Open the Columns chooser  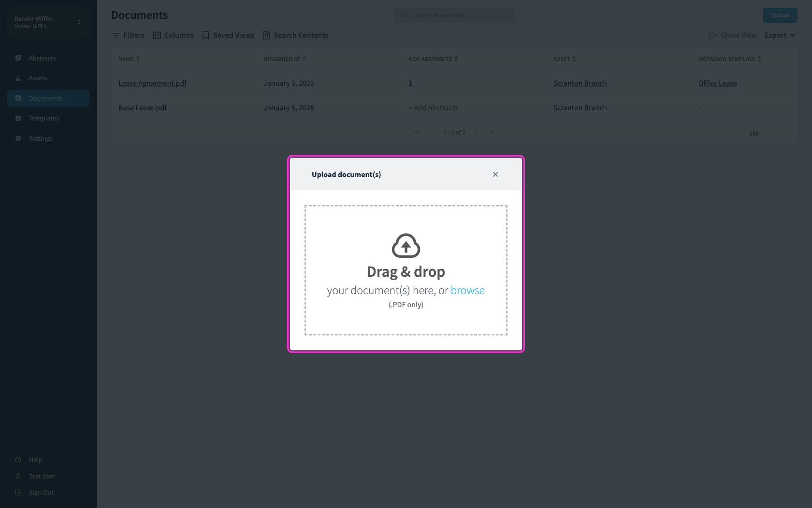coord(173,35)
